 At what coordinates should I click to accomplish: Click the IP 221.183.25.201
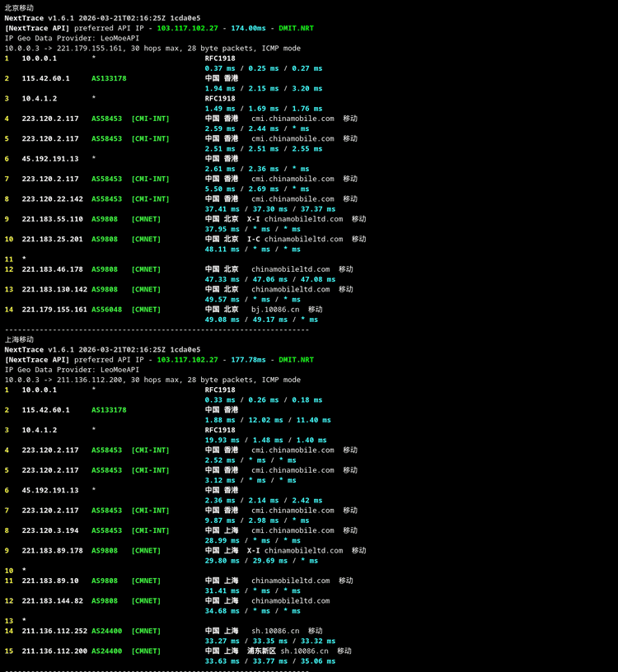click(x=52, y=239)
